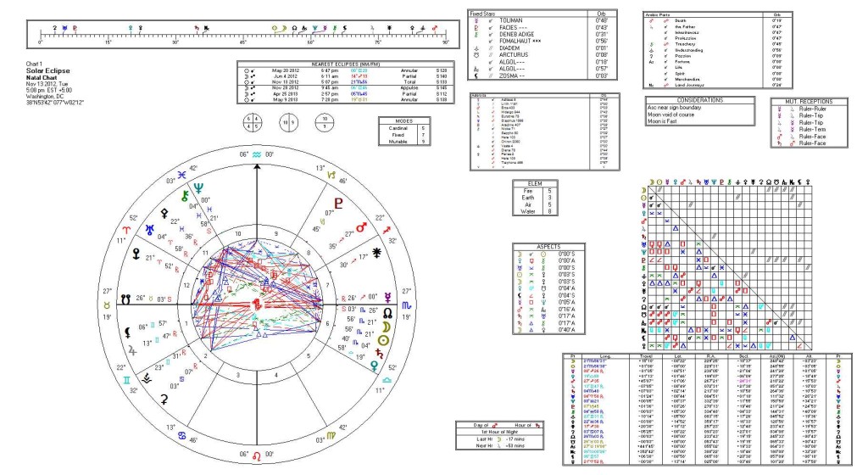Click the purple Mercury glyph near the descendant
Image resolution: width=868 pixels, height=475 pixels.
(387, 299)
